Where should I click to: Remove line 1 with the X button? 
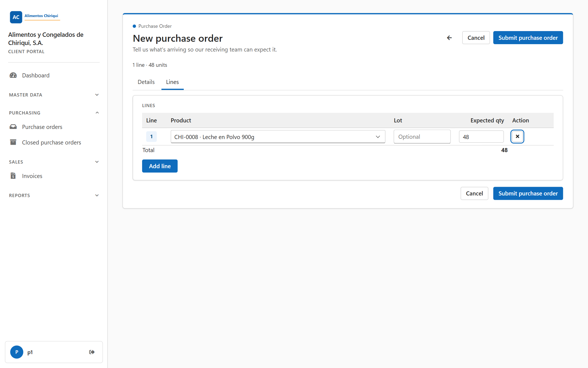(x=517, y=136)
